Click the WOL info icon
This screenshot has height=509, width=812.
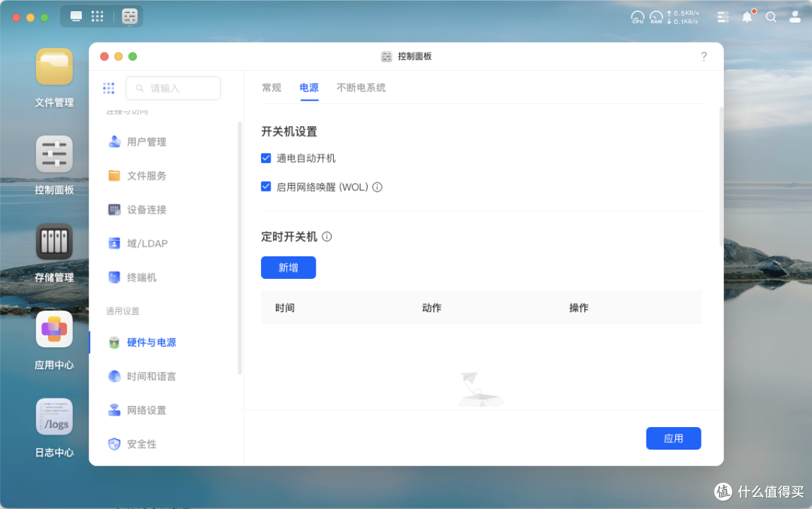(x=377, y=187)
